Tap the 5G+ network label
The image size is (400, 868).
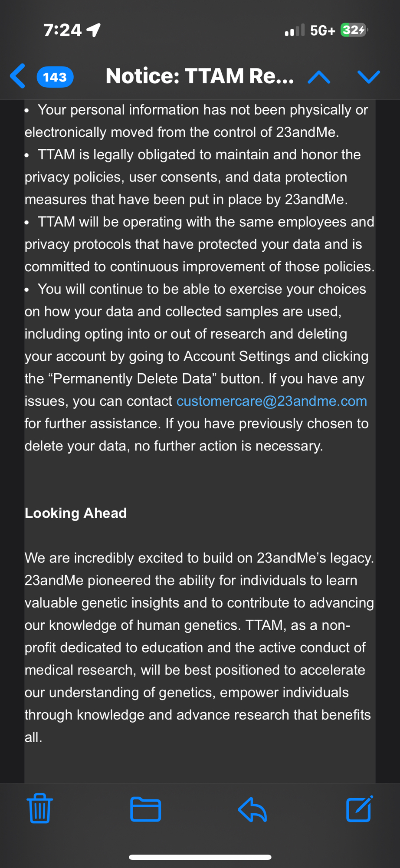point(323,30)
